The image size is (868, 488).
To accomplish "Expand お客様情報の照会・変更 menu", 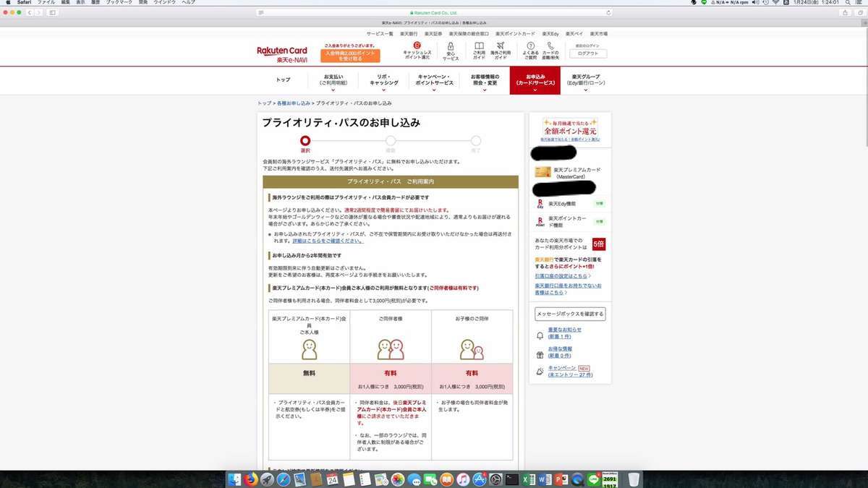I will (x=485, y=80).
